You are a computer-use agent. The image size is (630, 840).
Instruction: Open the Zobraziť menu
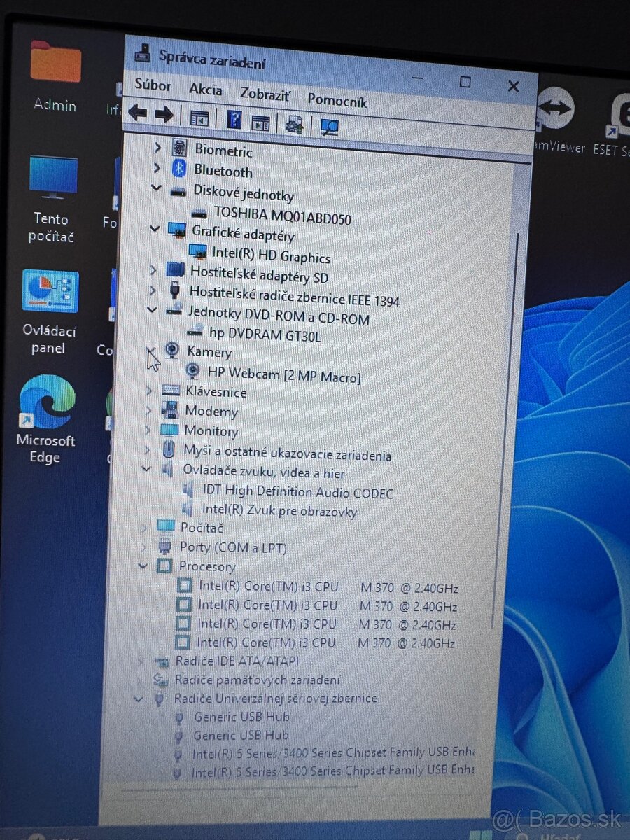point(265,94)
